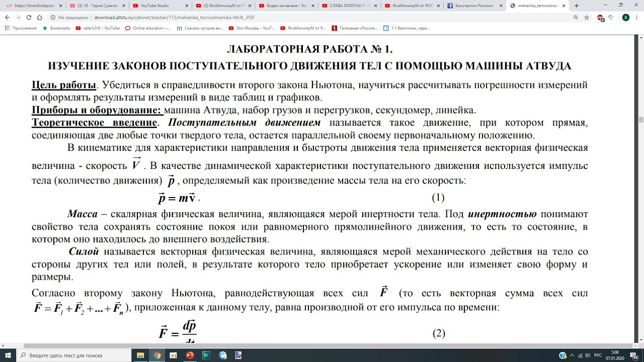Click 'Приборы и оборудование:' text
The image size is (644, 362).
click(97, 110)
